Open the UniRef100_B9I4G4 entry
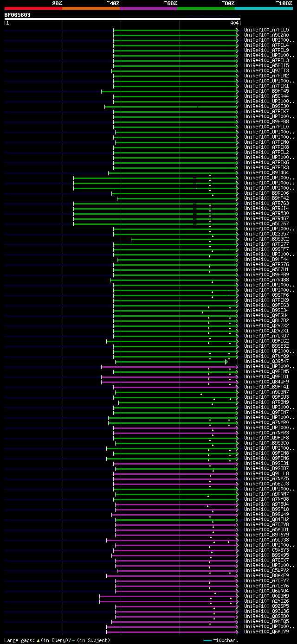This screenshot has height=644, width=297. pyautogui.click(x=266, y=172)
